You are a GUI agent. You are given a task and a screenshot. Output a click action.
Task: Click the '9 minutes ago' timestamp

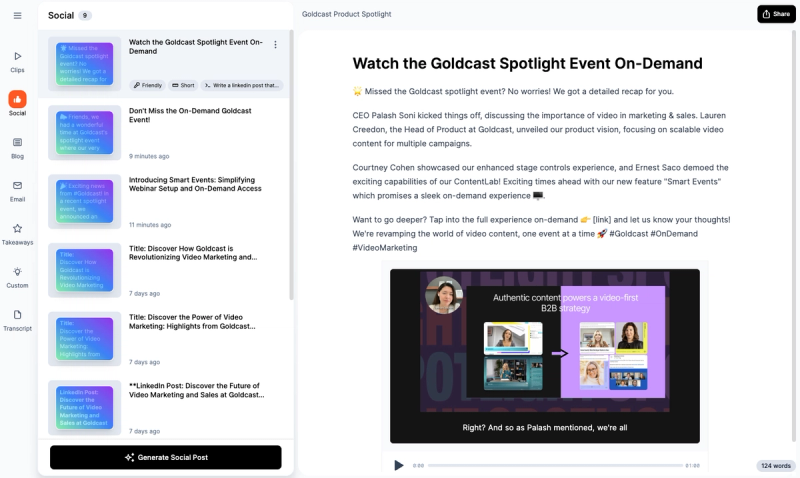pyautogui.click(x=149, y=156)
